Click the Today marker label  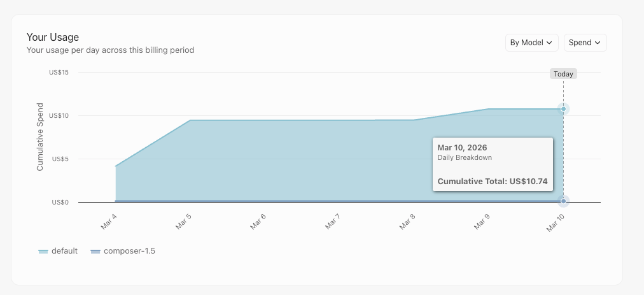(563, 74)
